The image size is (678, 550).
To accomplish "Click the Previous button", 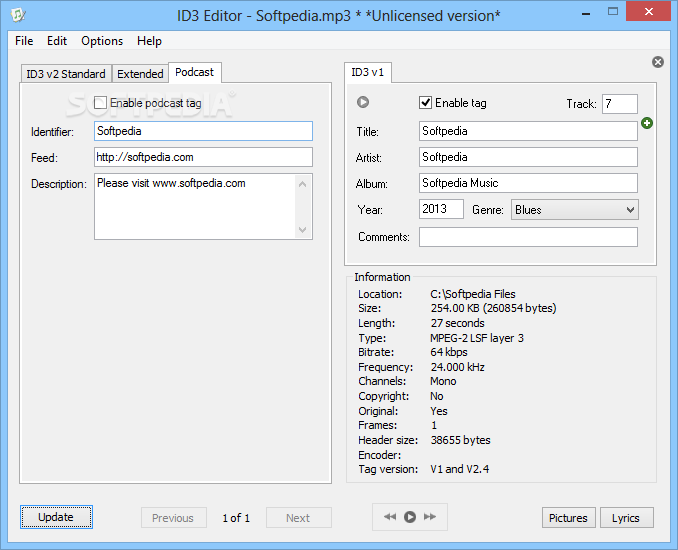I will 173,518.
